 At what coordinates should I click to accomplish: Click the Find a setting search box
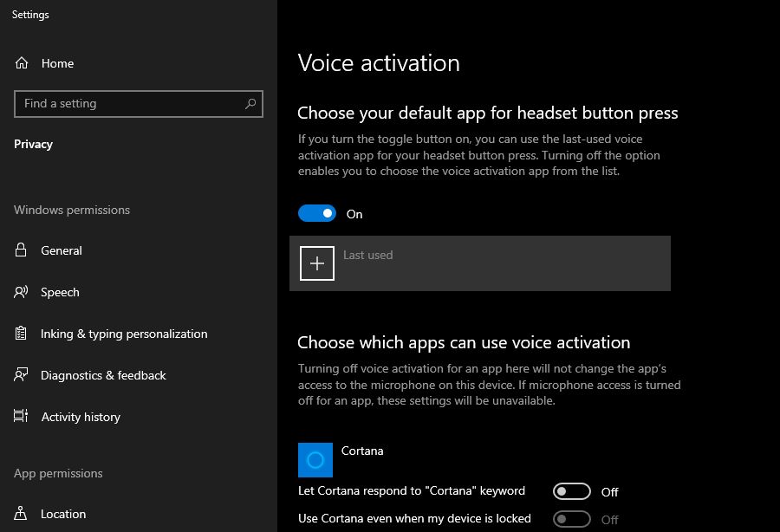(139, 104)
